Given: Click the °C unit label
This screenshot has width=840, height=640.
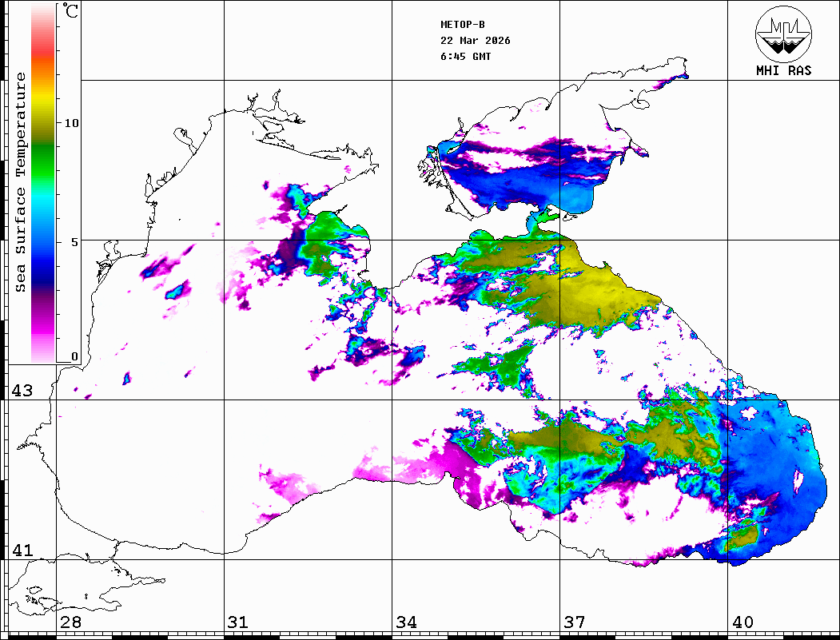Looking at the screenshot, I should coord(72,13).
